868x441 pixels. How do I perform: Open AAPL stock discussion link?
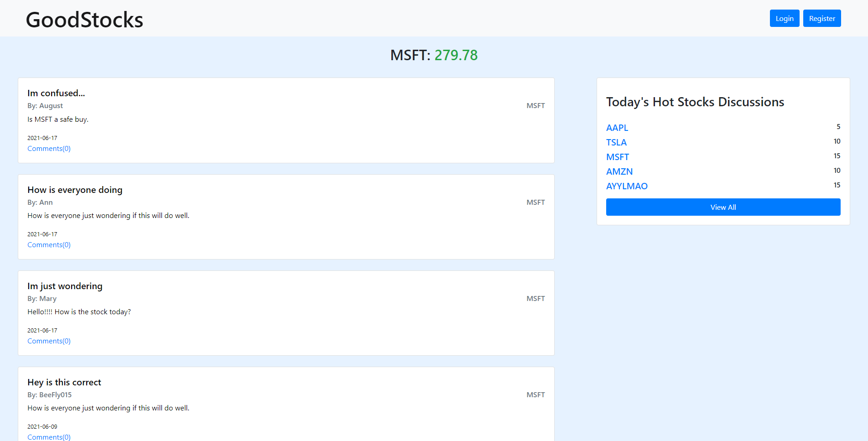(617, 128)
